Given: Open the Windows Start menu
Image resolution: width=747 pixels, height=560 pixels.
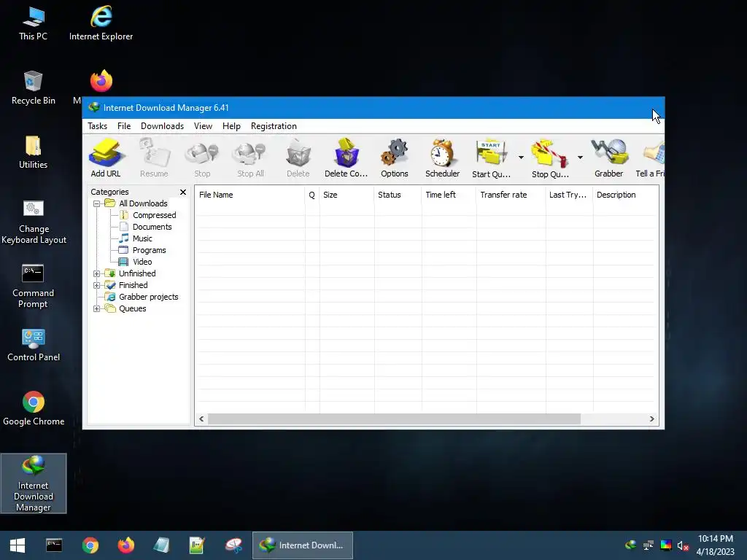Looking at the screenshot, I should (x=18, y=545).
